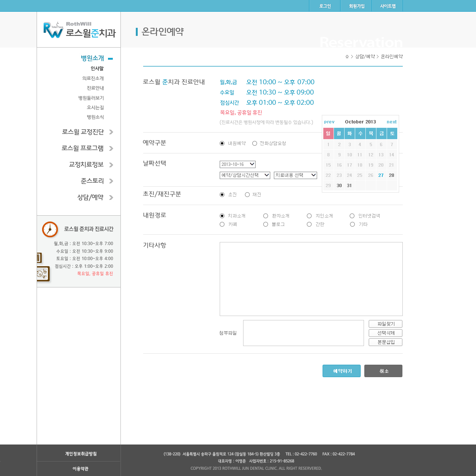Screen dimensions: 476x476
Task: Expand the 치료내용 선택 dropdown
Action: click(x=295, y=175)
